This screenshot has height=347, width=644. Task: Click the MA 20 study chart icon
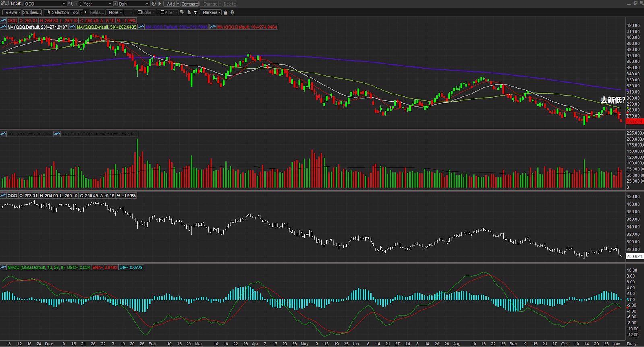coord(4,27)
